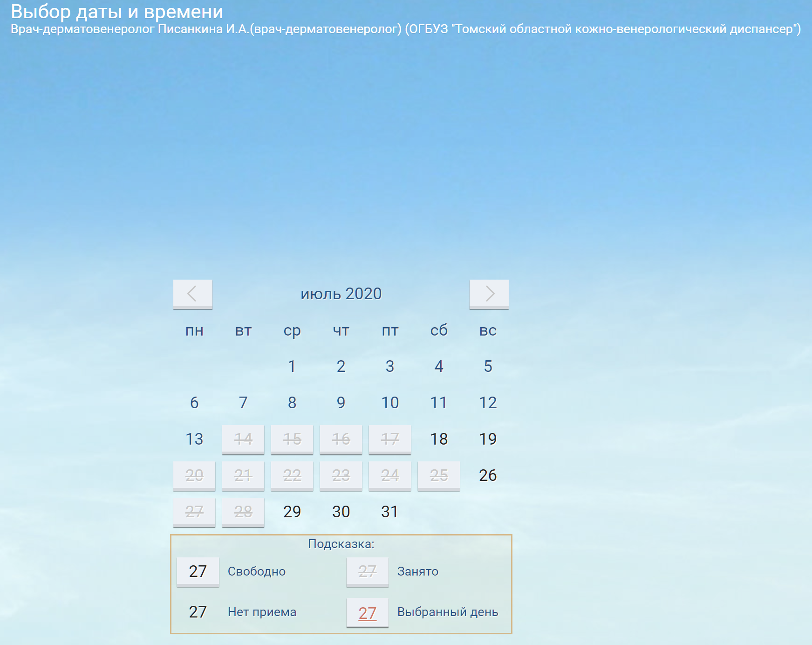Click the пн weekday header
Image resolution: width=812 pixels, height=645 pixels.
[194, 330]
